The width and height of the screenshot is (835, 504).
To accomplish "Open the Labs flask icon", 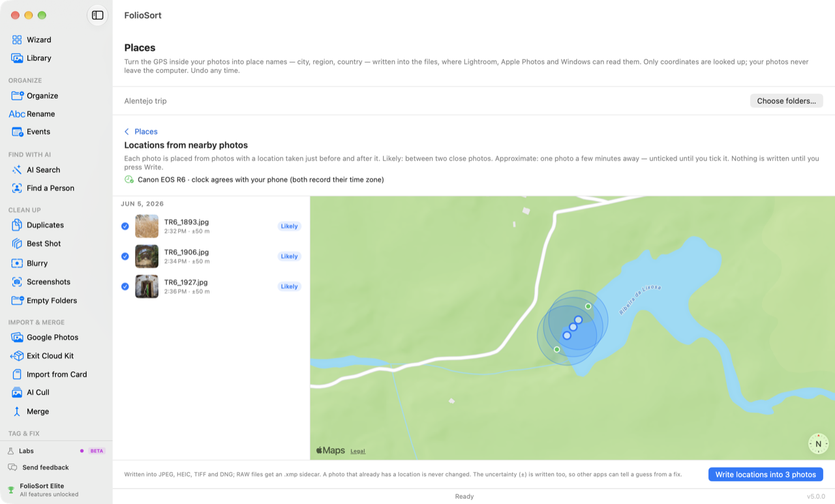I will click(x=11, y=451).
